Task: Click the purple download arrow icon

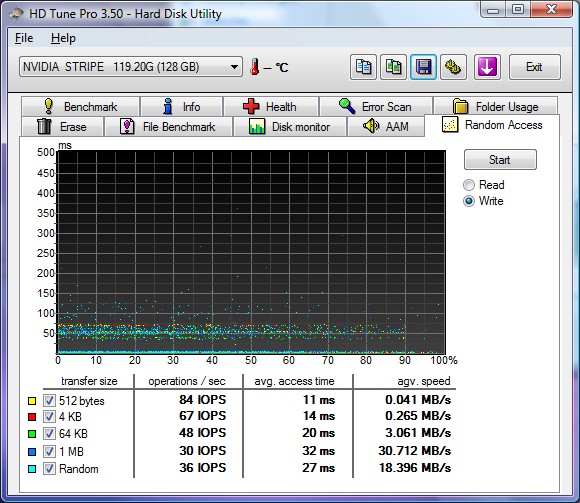Action: (x=487, y=67)
